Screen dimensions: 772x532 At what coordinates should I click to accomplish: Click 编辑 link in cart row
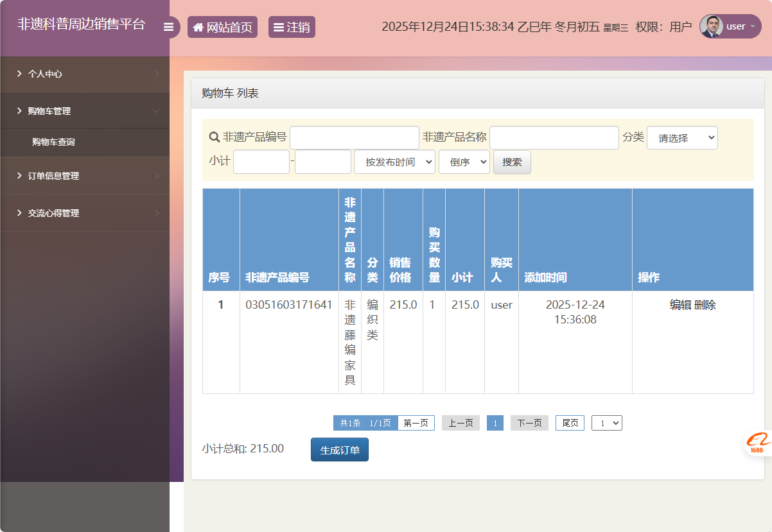(x=680, y=305)
